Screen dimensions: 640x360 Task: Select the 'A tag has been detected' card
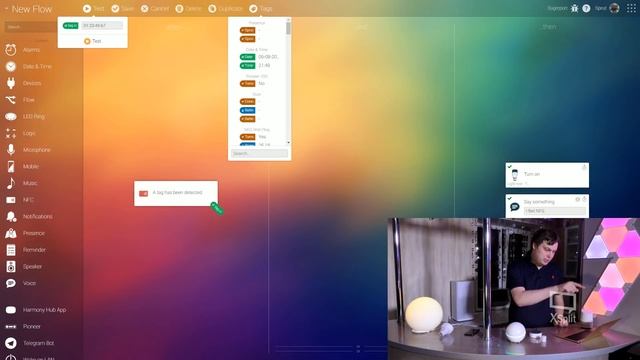pos(176,193)
